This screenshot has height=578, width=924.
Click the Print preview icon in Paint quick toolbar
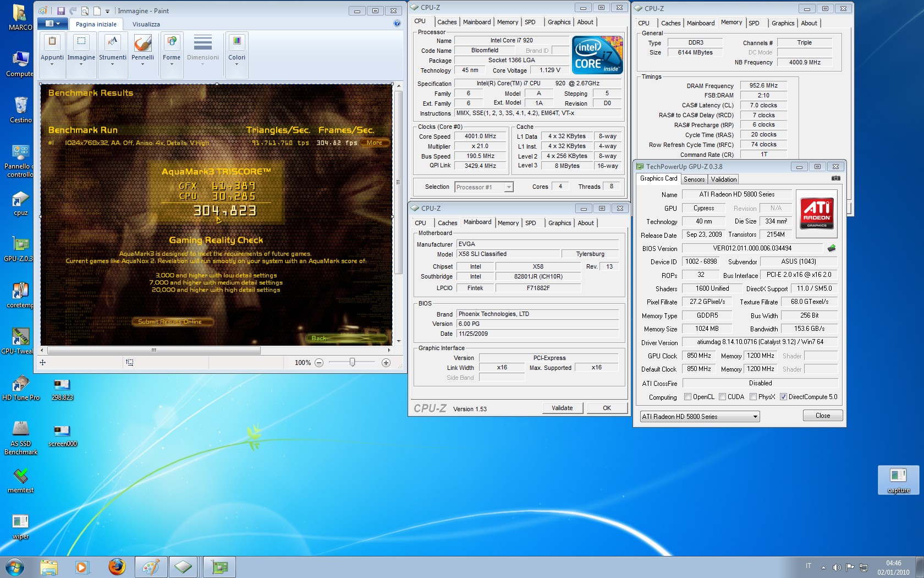point(85,10)
